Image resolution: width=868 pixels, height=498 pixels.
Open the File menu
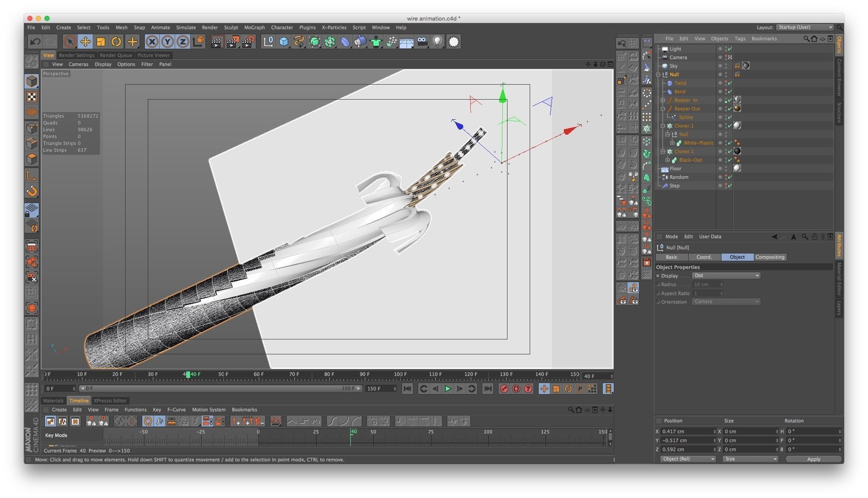pyautogui.click(x=31, y=27)
